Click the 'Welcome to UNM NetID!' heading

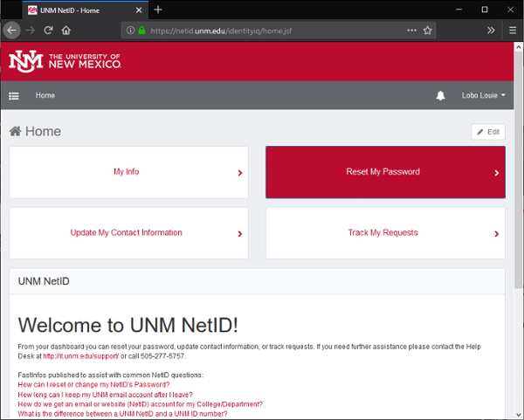tap(128, 325)
